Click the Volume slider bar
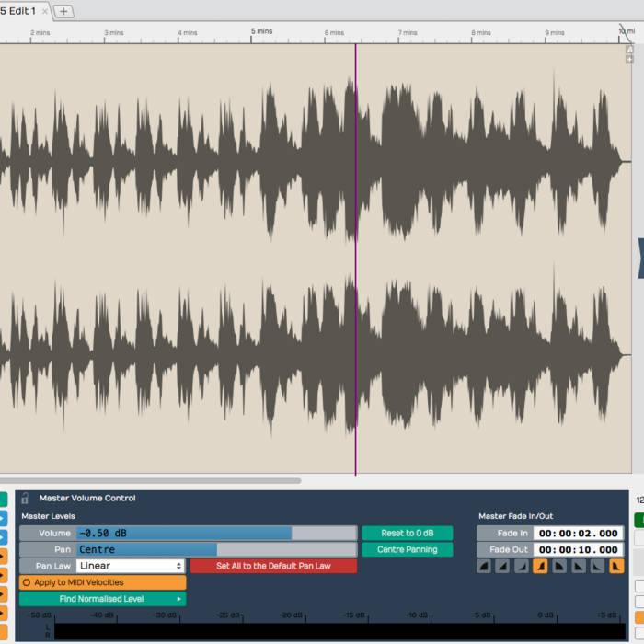The height and width of the screenshot is (644, 644). [x=216, y=534]
